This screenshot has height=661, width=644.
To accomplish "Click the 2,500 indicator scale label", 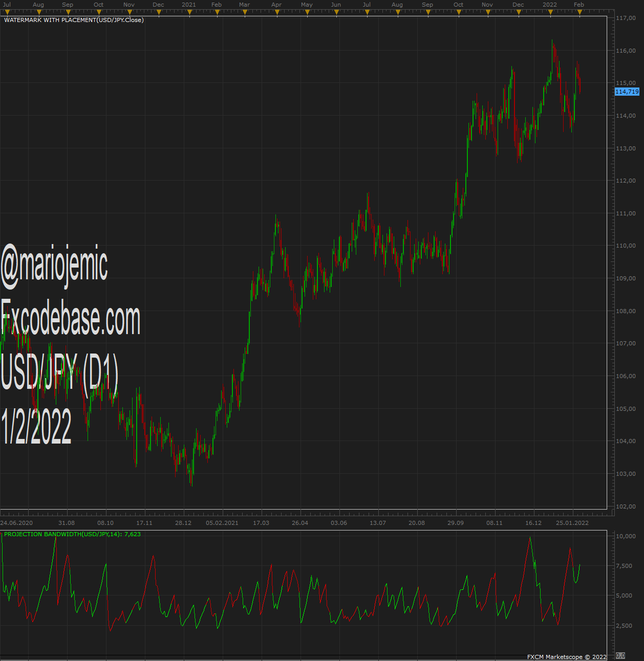I will coord(624,626).
